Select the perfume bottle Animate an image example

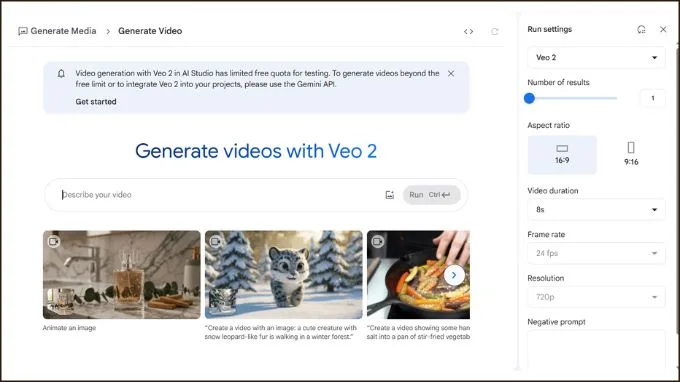pos(122,275)
